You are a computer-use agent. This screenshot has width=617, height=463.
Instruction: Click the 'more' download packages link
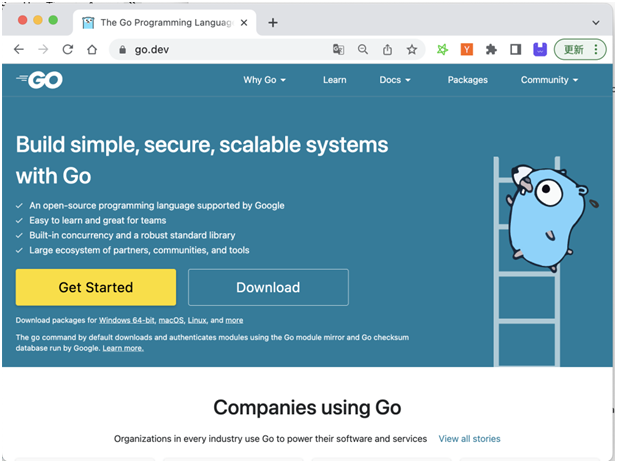pyautogui.click(x=234, y=320)
